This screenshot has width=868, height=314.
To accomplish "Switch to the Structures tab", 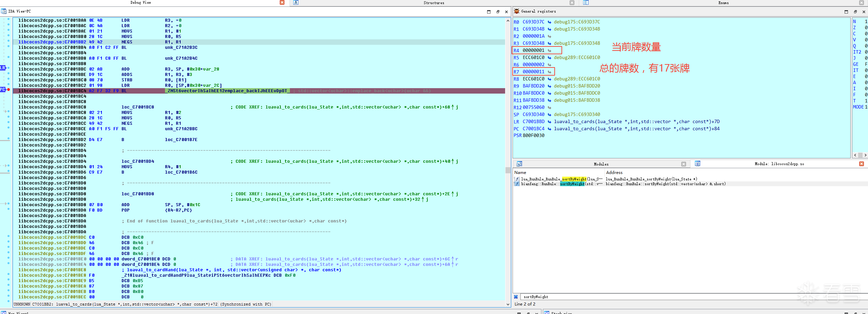I will (434, 3).
